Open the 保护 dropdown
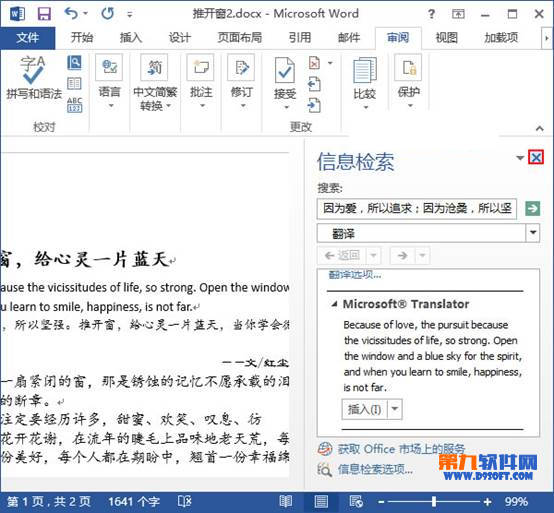Image resolution: width=554 pixels, height=513 pixels. (409, 82)
